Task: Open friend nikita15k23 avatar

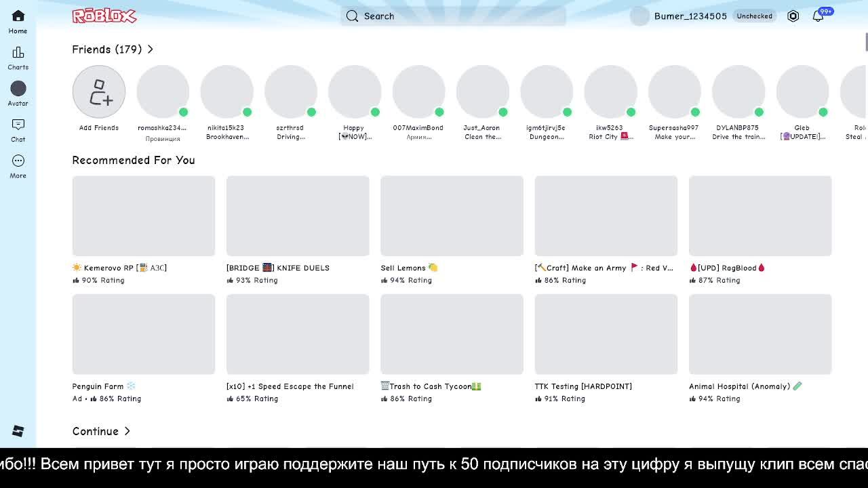Action: click(226, 92)
